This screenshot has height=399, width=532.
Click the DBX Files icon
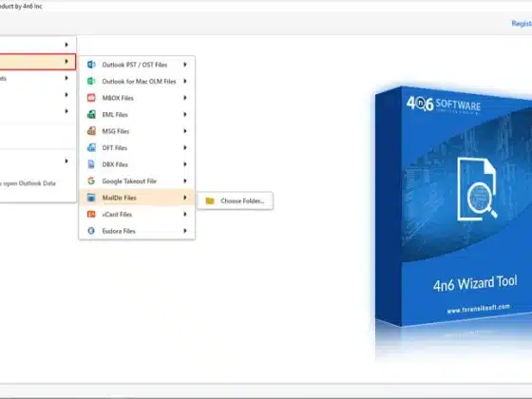[91, 164]
